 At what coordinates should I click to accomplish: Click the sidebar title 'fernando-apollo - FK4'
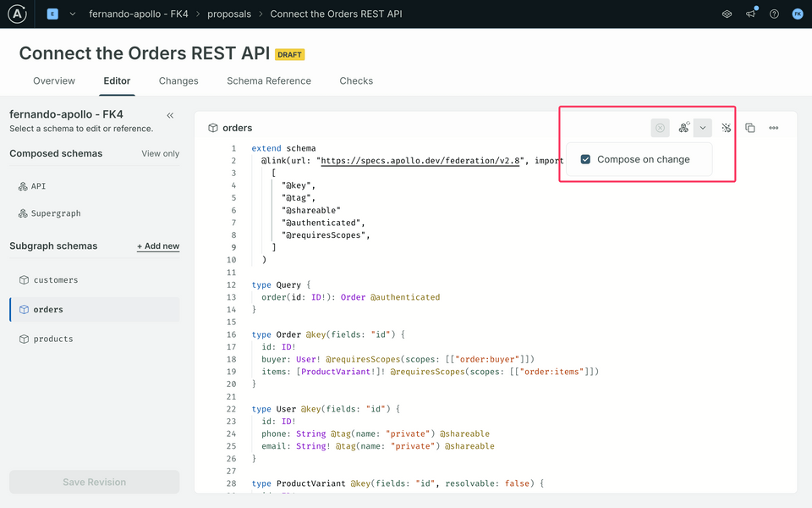click(x=66, y=114)
